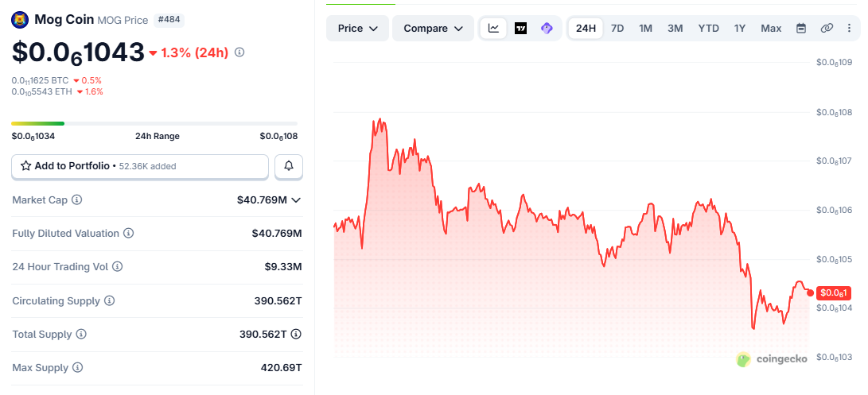Select the purple diamond chart mode icon
This screenshot has width=868, height=395.
coord(547,29)
